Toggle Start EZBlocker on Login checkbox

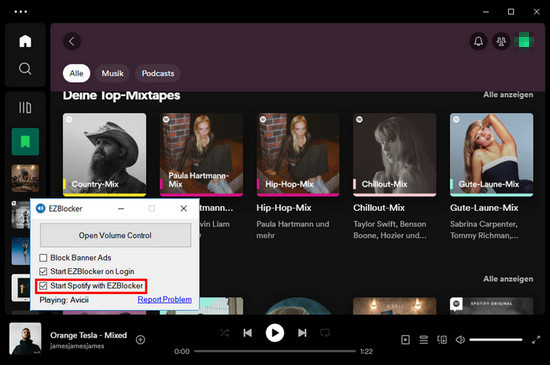[x=43, y=271]
